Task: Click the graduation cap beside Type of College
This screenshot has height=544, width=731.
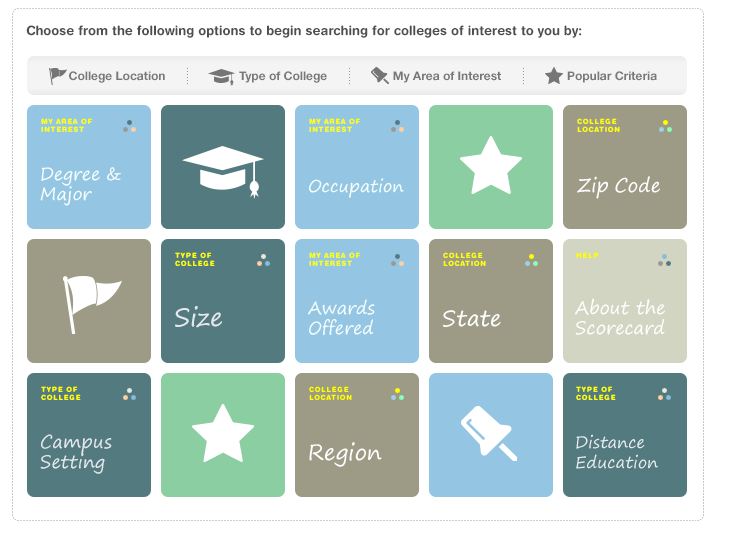Action: 221,76
